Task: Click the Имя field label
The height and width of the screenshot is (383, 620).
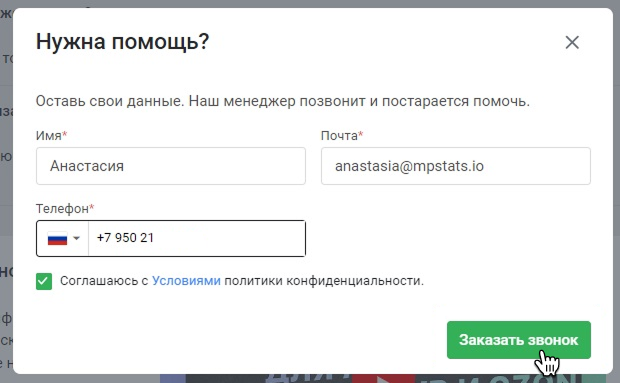Action: tap(49, 136)
